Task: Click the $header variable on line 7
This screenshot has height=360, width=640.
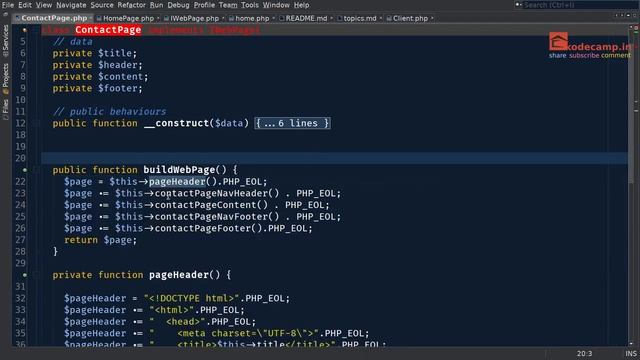Action: tap(118, 65)
